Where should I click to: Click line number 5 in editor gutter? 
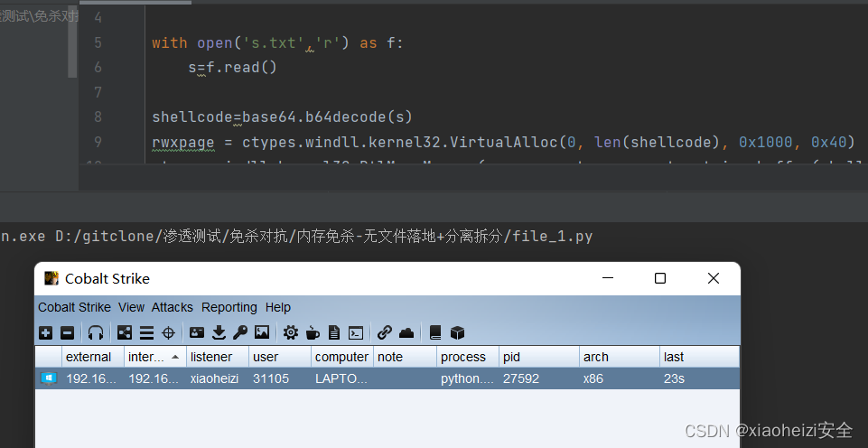pos(98,42)
